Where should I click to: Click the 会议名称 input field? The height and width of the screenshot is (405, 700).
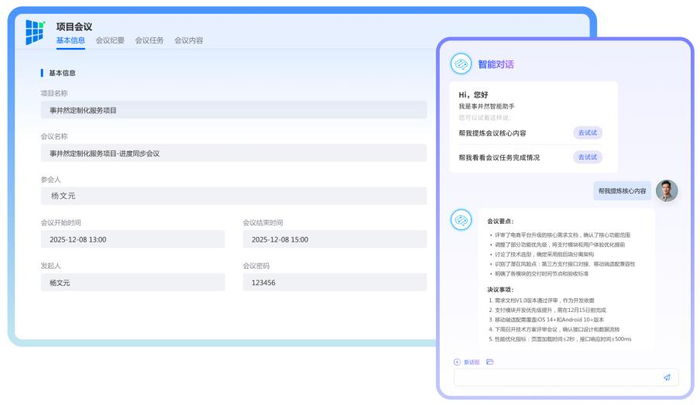233,153
